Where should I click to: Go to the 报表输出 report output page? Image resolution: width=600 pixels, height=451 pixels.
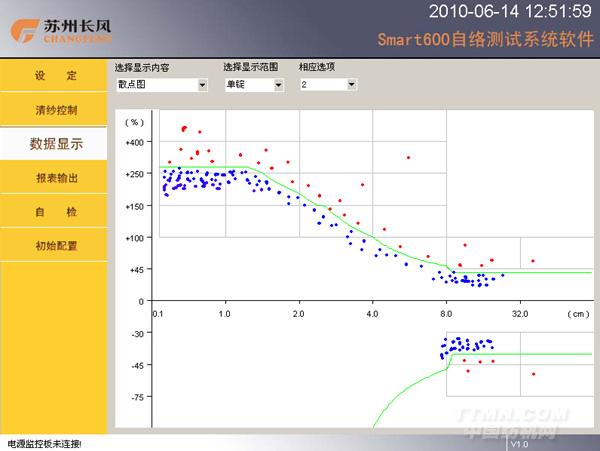click(55, 178)
